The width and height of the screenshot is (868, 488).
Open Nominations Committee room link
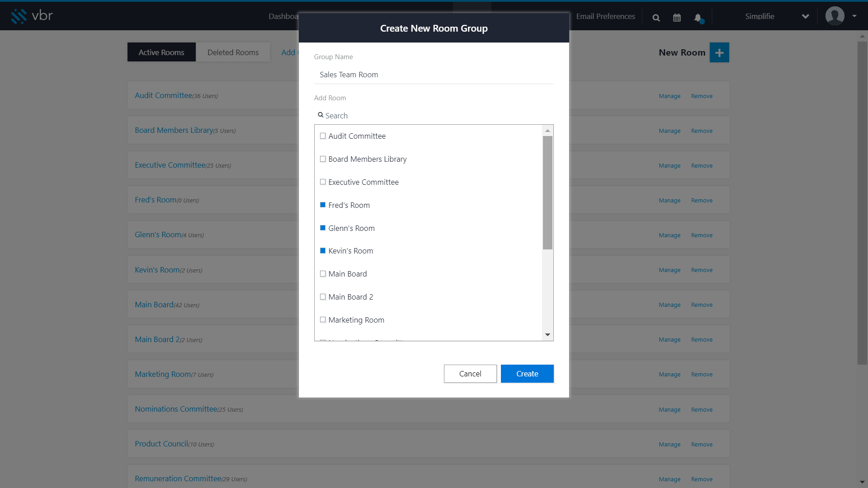[x=176, y=409]
